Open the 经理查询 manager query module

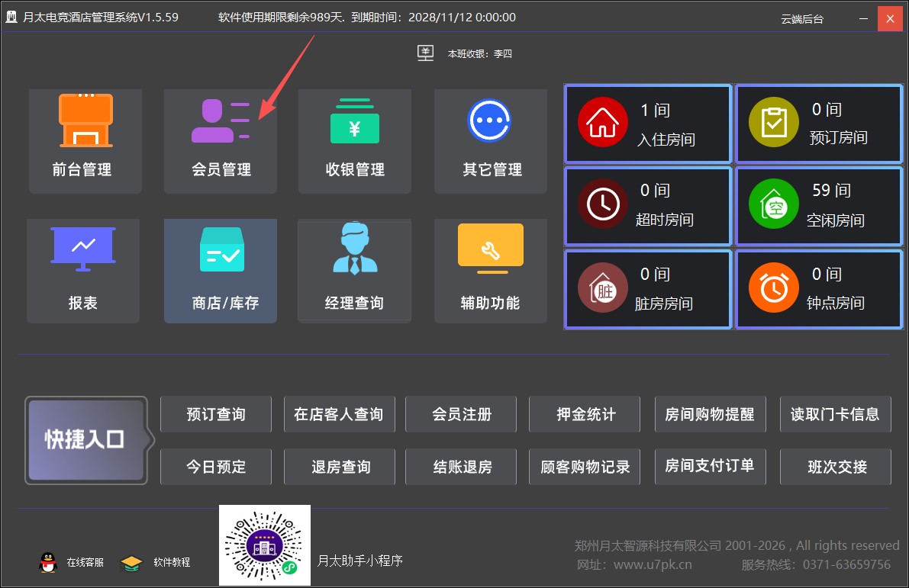pyautogui.click(x=355, y=271)
